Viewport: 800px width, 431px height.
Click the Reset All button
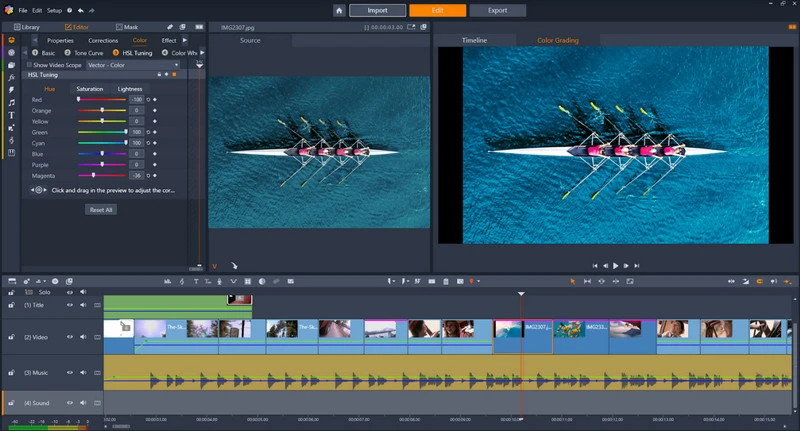pos(101,210)
